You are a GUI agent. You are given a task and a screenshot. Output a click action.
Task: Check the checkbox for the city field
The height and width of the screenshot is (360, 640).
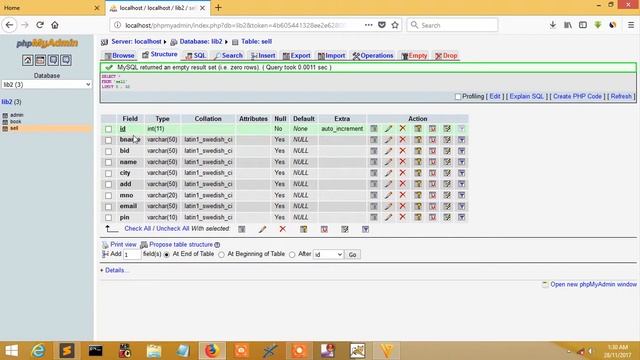pyautogui.click(x=109, y=173)
